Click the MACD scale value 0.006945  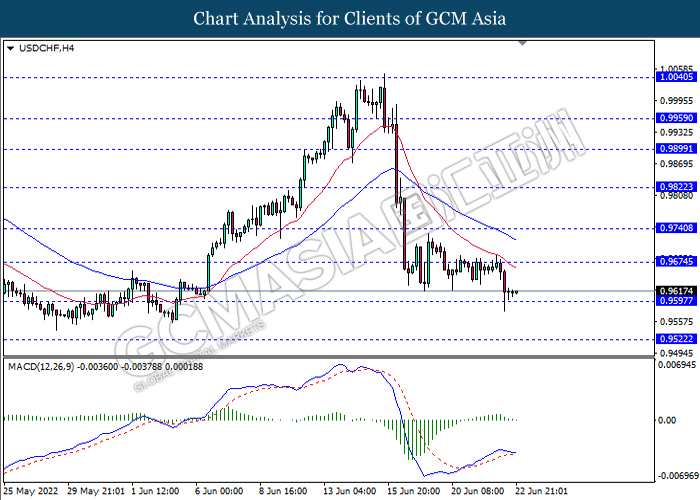click(677, 365)
